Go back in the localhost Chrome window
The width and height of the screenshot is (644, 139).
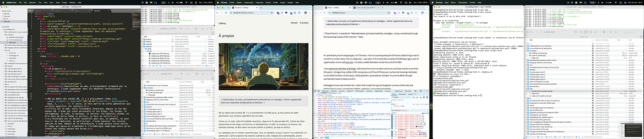tap(217, 13)
